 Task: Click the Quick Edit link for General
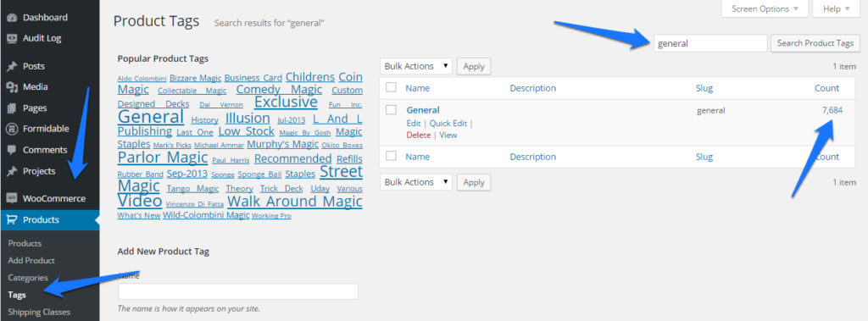pyautogui.click(x=448, y=124)
